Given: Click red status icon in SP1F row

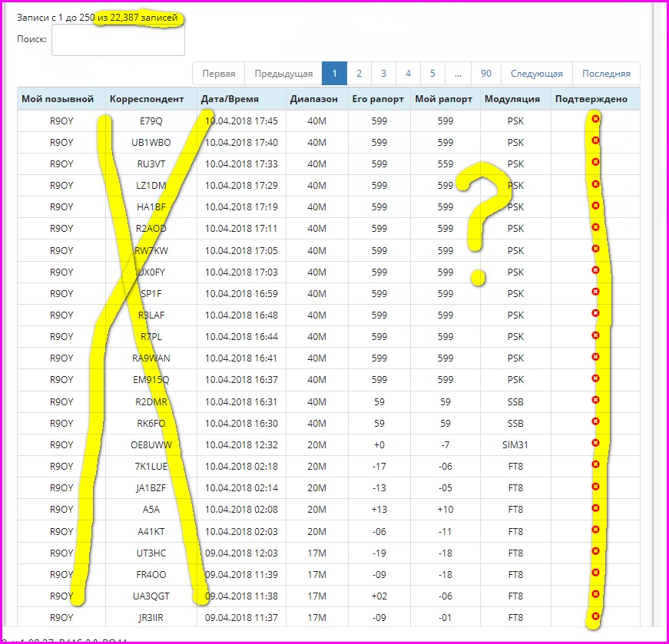Looking at the screenshot, I should (595, 292).
